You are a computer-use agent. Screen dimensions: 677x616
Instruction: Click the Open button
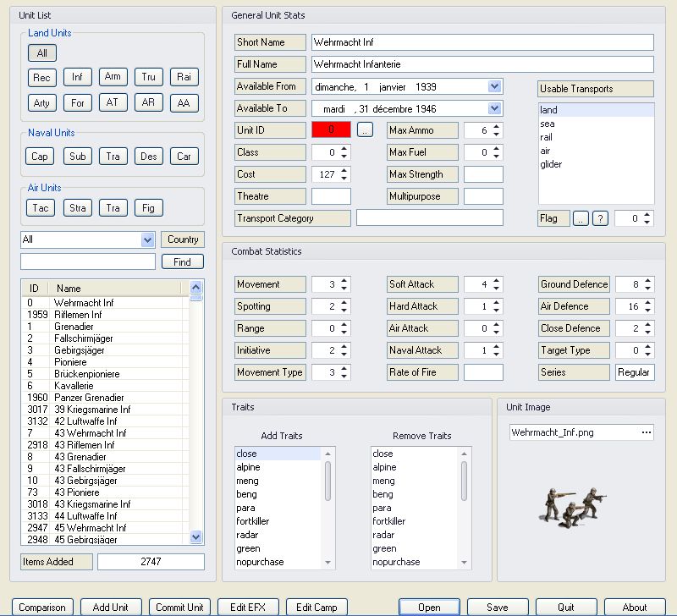point(429,607)
